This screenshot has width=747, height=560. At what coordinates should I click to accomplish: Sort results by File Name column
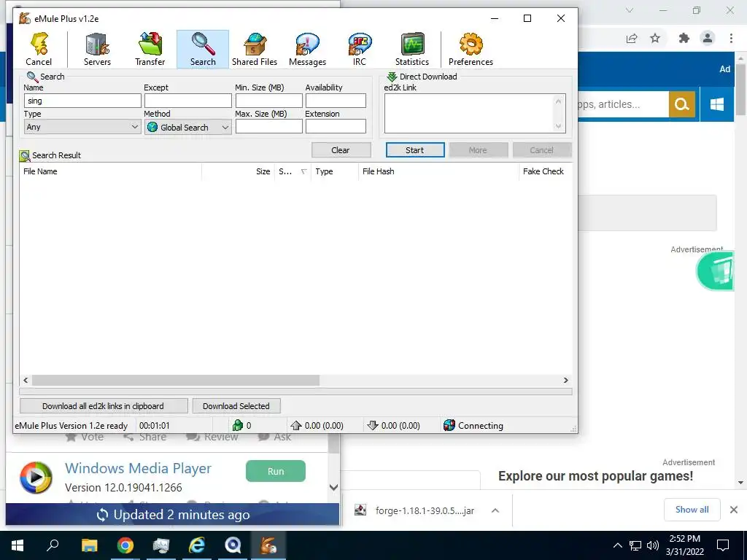tap(110, 171)
